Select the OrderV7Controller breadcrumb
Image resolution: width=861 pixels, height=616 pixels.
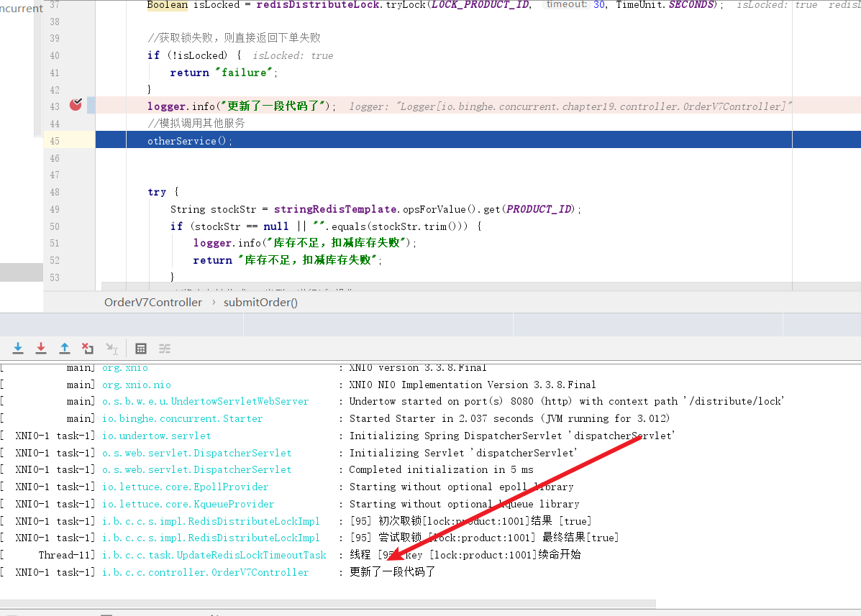pyautogui.click(x=153, y=303)
